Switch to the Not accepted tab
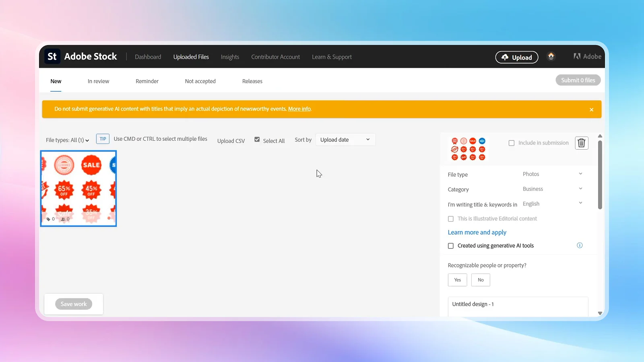 (200, 81)
